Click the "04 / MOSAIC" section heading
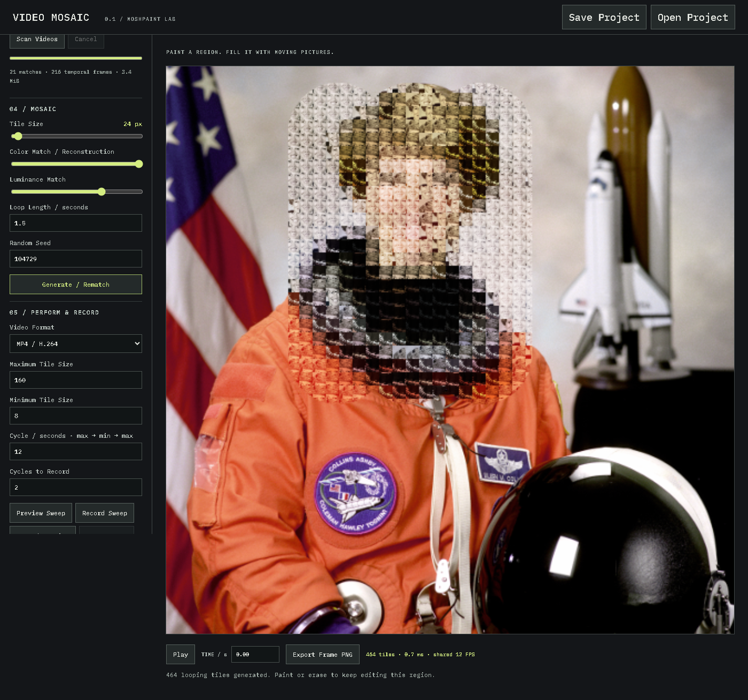 pos(33,109)
